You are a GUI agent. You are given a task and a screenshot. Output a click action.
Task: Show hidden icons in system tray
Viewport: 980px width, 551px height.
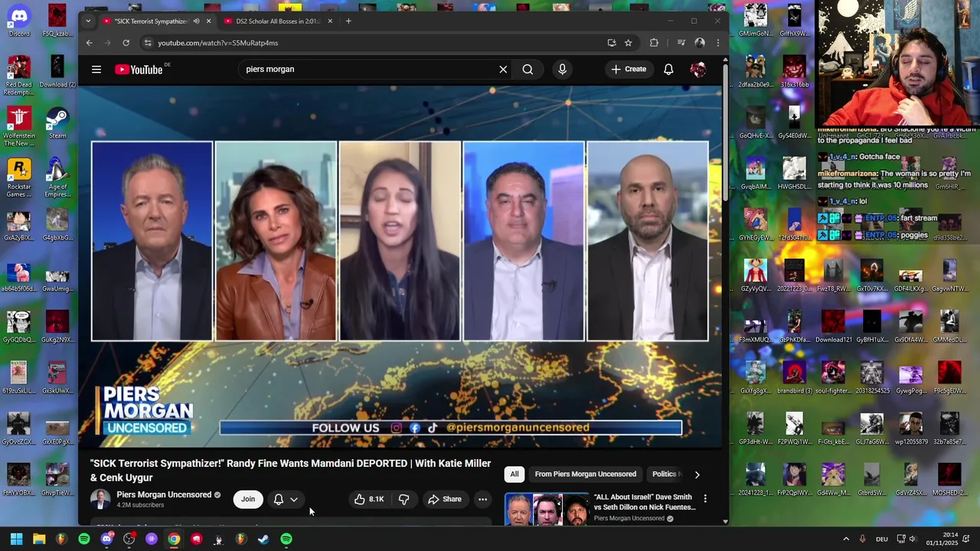click(846, 539)
